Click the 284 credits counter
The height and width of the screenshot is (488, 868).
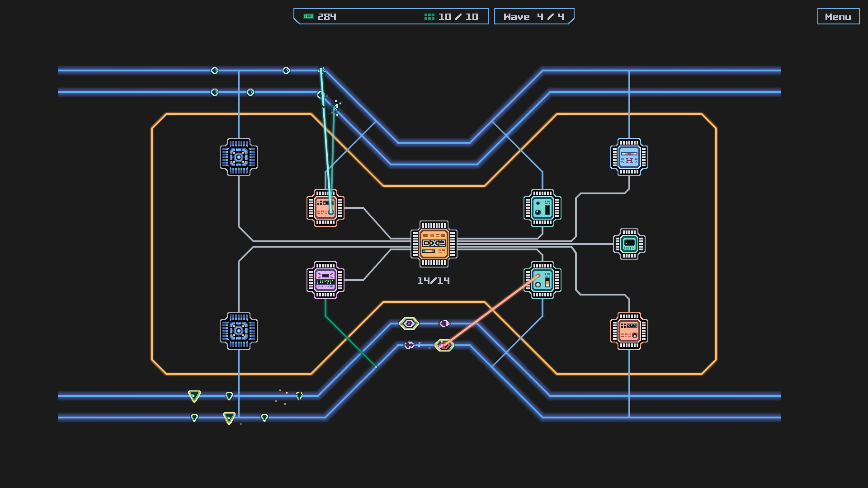click(326, 17)
